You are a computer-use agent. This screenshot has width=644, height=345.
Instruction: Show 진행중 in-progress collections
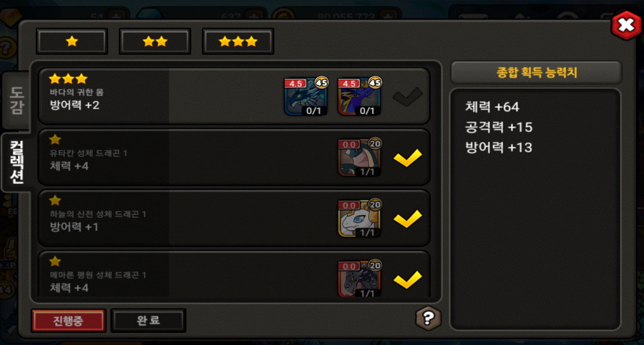[68, 321]
